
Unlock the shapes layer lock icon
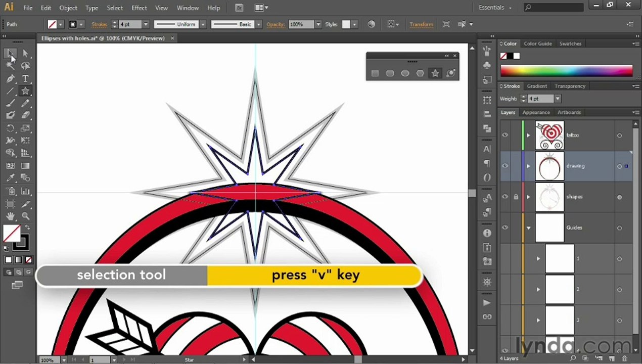click(516, 197)
